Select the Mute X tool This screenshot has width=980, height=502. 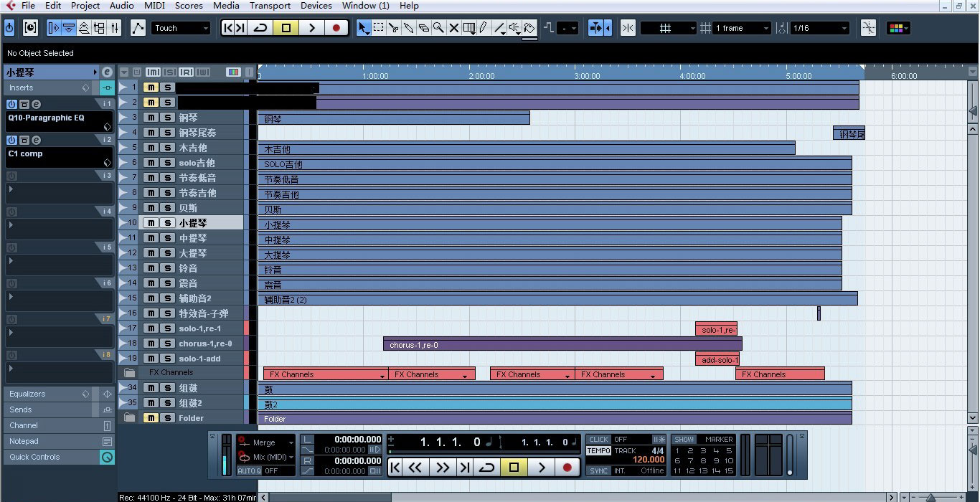pos(453,28)
